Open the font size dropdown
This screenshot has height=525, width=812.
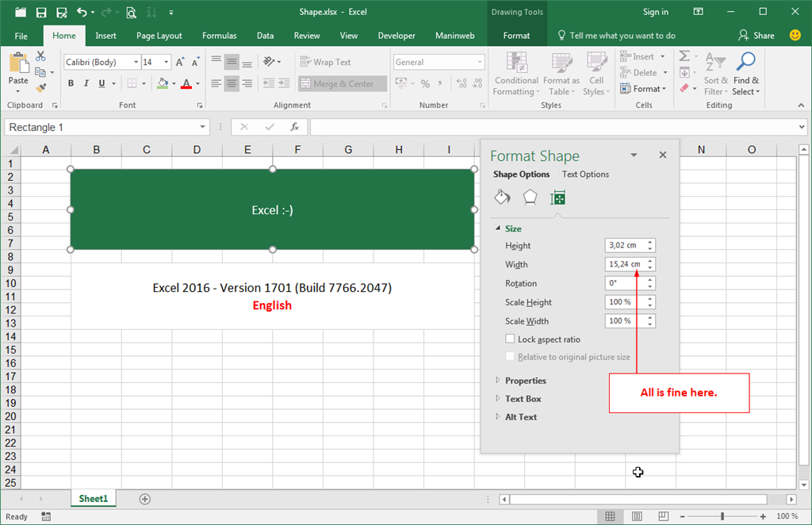(x=167, y=62)
